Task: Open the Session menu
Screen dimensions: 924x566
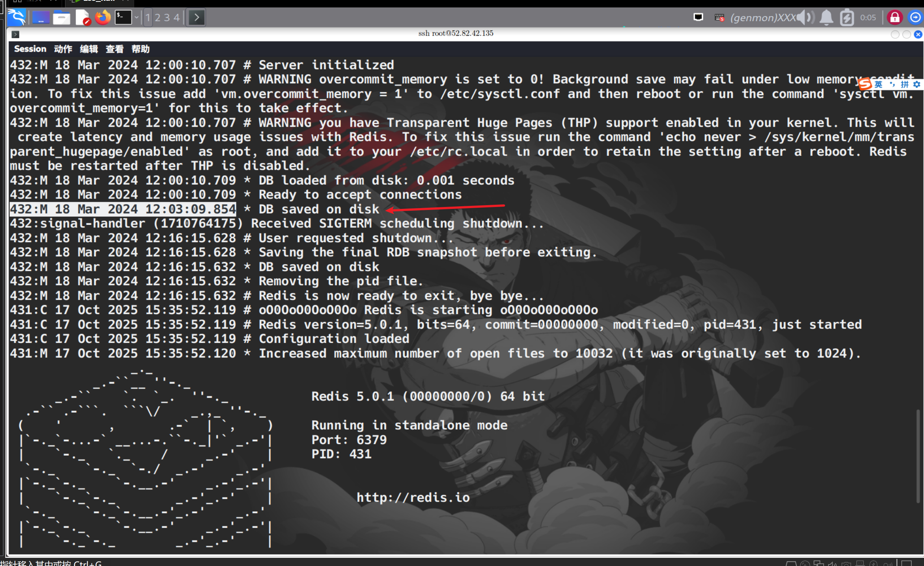Action: (x=30, y=49)
